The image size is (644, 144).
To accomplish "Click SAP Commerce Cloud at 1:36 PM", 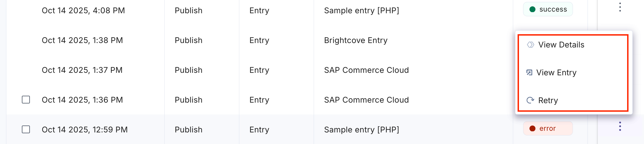I will tap(366, 100).
